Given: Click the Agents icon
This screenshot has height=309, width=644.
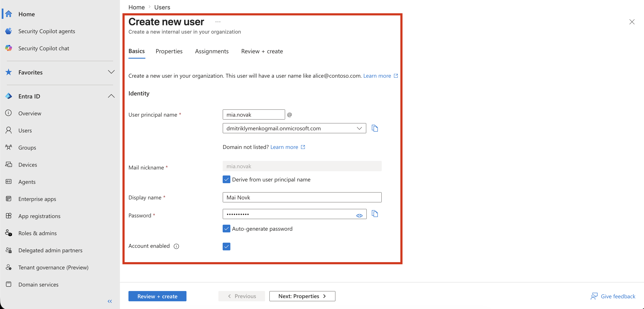Looking at the screenshot, I should pyautogui.click(x=9, y=181).
